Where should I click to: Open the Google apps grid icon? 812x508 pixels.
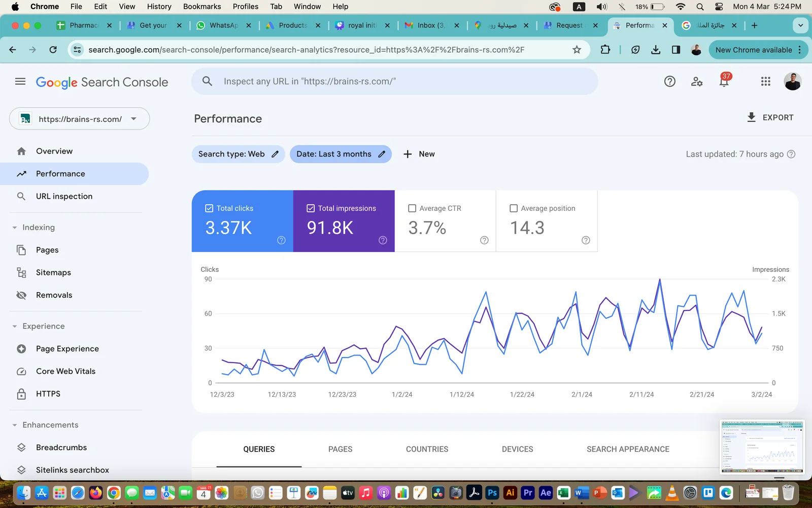pyautogui.click(x=766, y=81)
